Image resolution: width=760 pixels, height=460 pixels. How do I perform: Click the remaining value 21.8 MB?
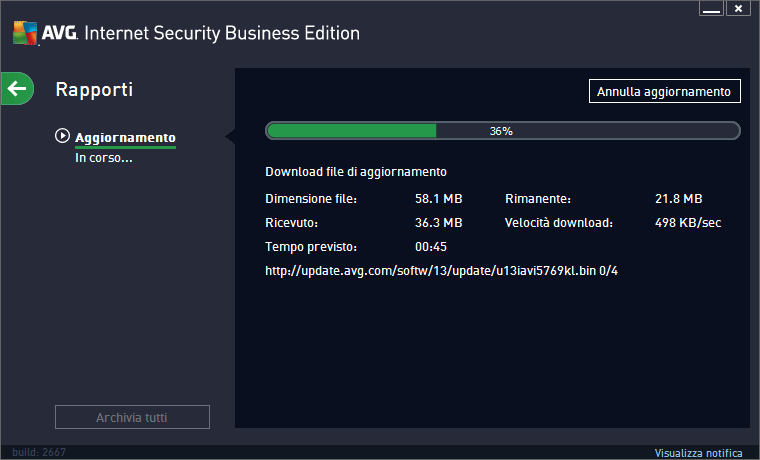(x=679, y=199)
